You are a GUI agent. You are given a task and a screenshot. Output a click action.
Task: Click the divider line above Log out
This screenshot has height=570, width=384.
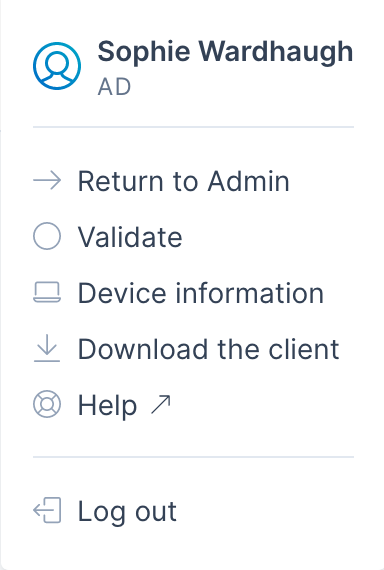click(193, 457)
